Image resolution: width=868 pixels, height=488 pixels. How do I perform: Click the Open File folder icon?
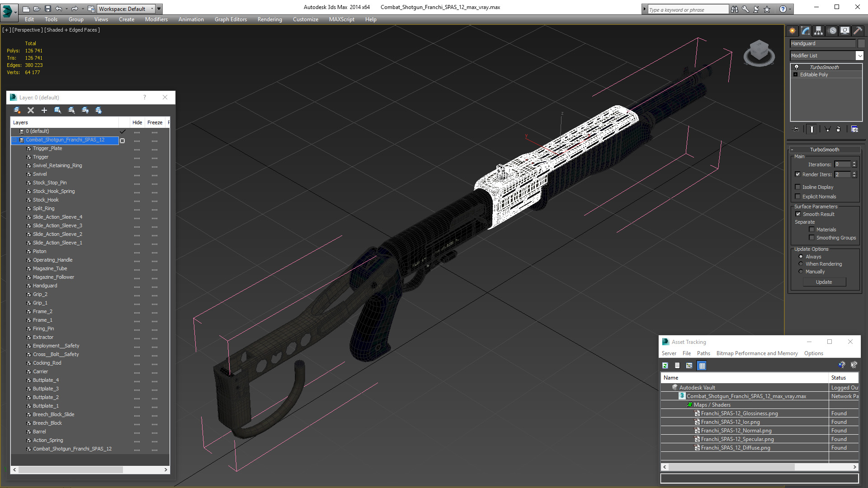(37, 9)
